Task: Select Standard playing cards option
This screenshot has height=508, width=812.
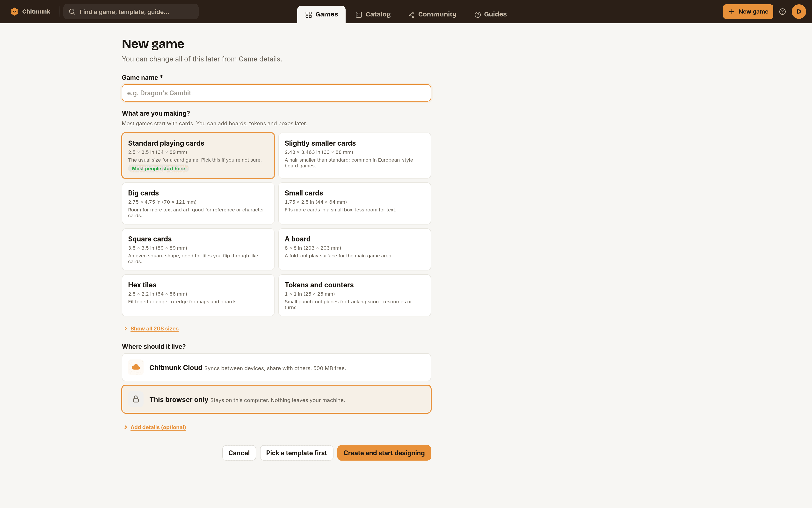Action: pos(198,156)
